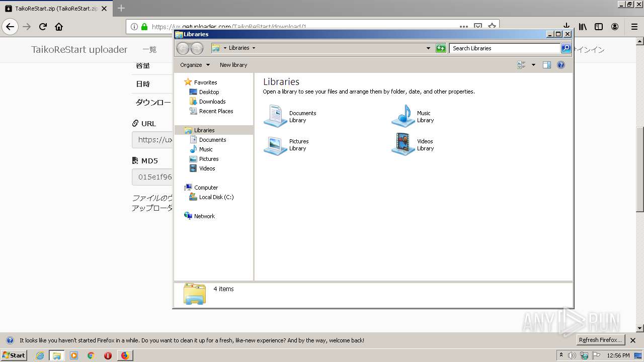Click New library button
This screenshot has height=362, width=644.
pyautogui.click(x=233, y=65)
